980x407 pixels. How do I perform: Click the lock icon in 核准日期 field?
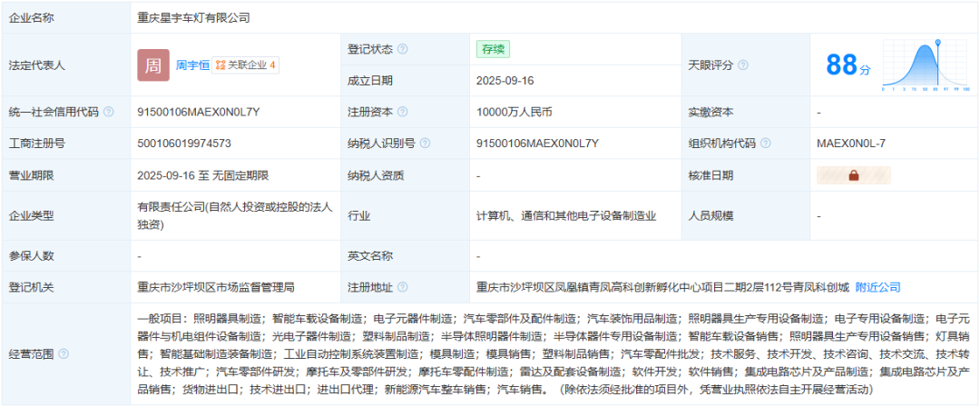(x=853, y=176)
